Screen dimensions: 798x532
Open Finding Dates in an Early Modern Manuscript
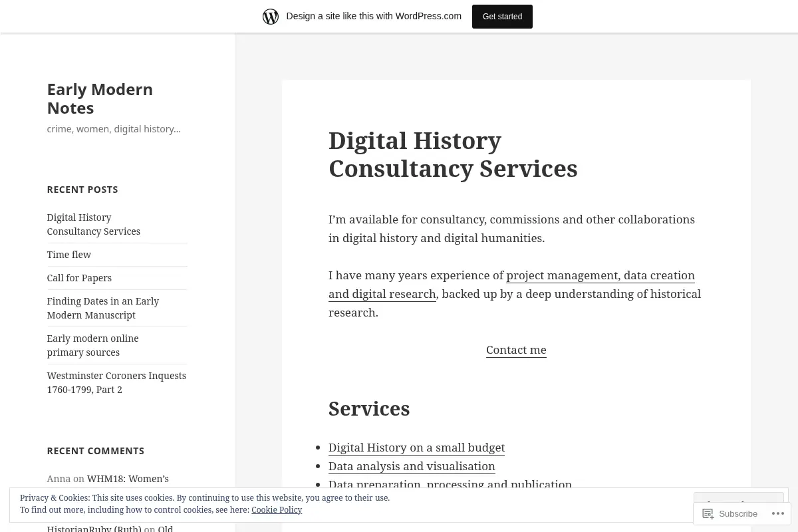(103, 308)
